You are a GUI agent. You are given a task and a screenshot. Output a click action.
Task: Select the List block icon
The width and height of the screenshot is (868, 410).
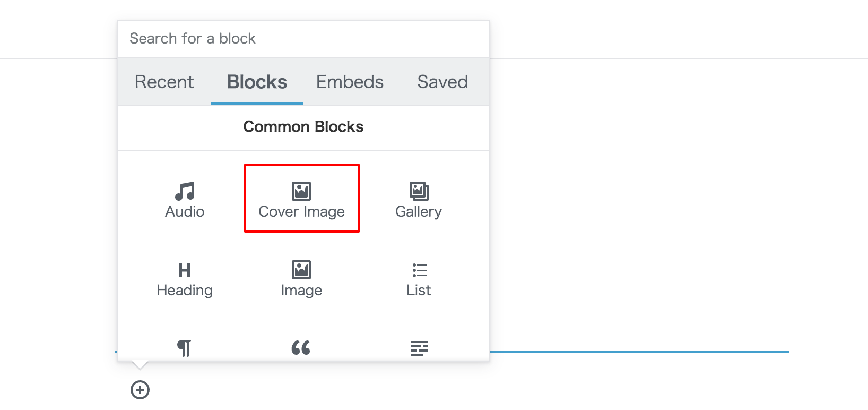pos(419,270)
